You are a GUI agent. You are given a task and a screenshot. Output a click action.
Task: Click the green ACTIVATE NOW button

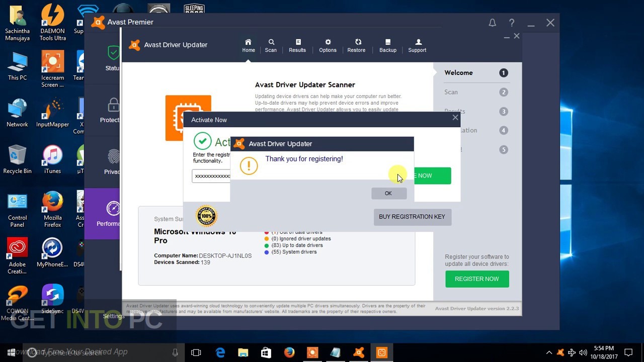[x=432, y=175]
